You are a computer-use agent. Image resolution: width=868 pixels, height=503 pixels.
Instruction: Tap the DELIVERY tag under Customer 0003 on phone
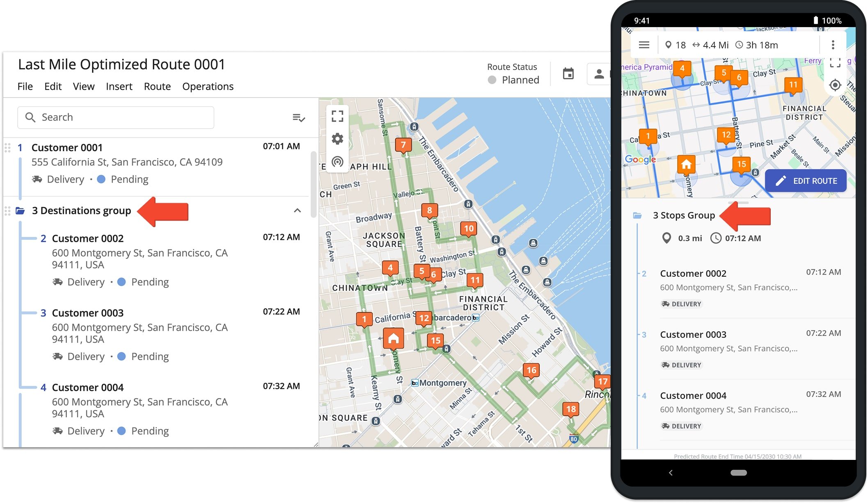coord(681,365)
